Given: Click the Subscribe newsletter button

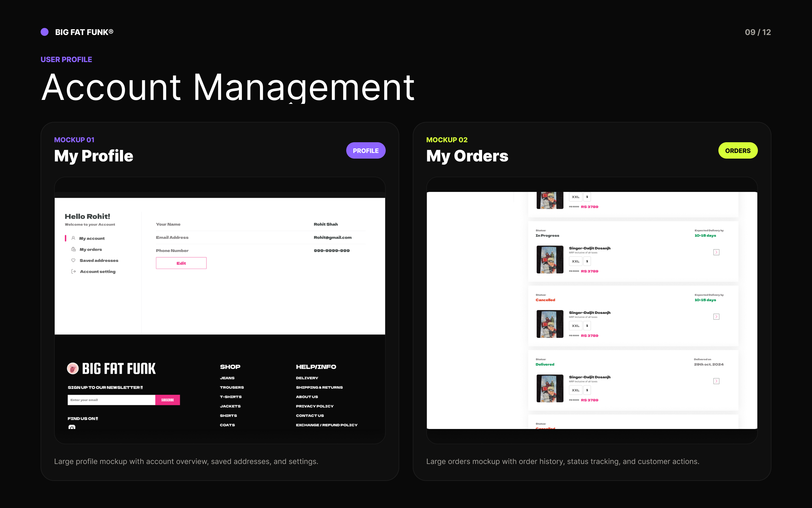Looking at the screenshot, I should [167, 400].
